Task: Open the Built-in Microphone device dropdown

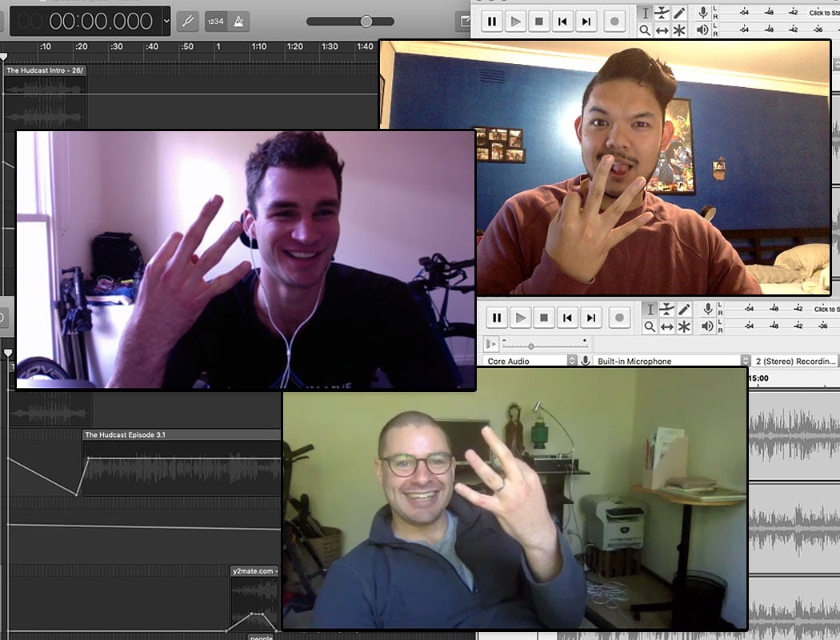Action: click(671, 361)
